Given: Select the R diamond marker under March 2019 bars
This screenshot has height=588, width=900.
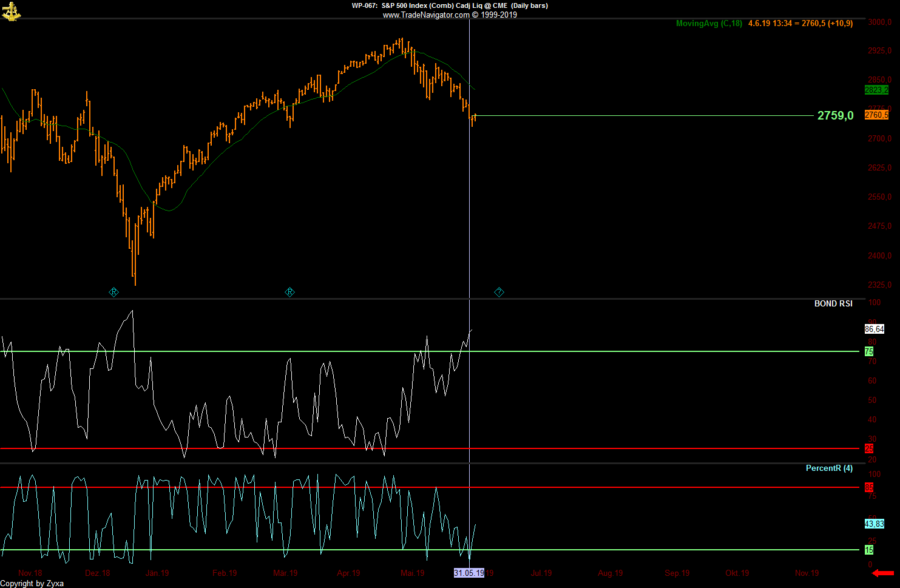Looking at the screenshot, I should pyautogui.click(x=289, y=292).
